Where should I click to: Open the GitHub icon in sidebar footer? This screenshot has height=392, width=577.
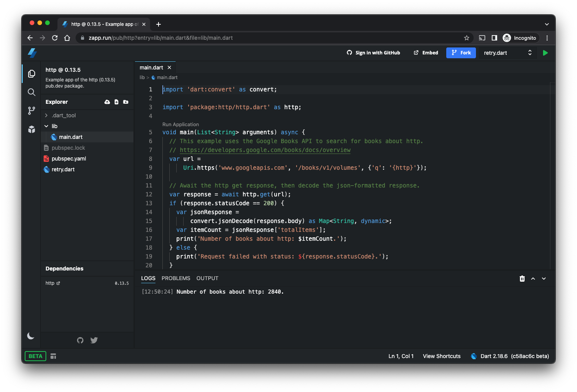click(x=80, y=340)
